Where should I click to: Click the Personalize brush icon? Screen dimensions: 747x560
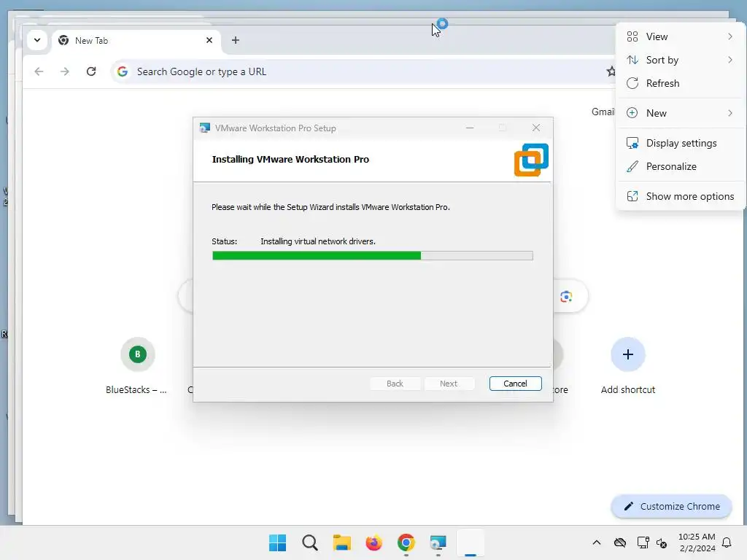(x=632, y=167)
